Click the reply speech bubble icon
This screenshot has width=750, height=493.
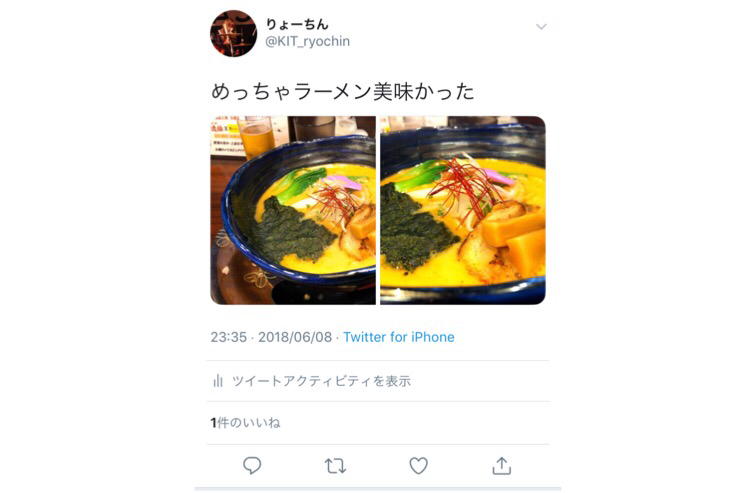coord(252,465)
